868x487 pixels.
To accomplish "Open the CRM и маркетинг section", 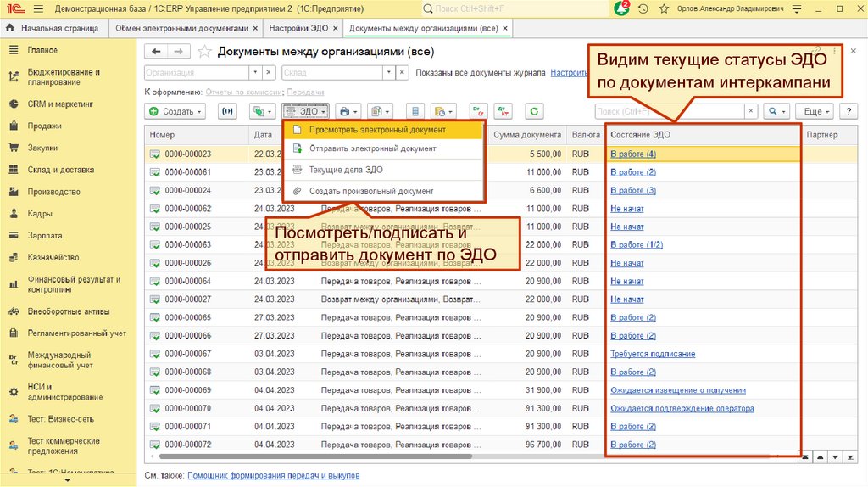I will coord(59,104).
